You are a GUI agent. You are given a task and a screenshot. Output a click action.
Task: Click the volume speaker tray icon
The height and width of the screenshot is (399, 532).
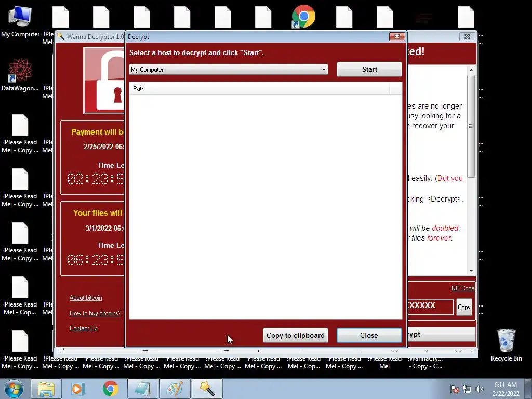479,389
